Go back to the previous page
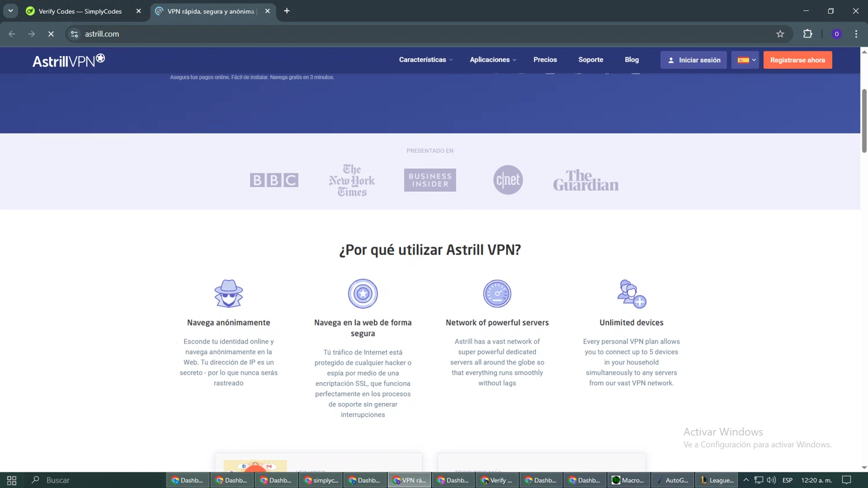The height and width of the screenshot is (488, 868). point(12,34)
